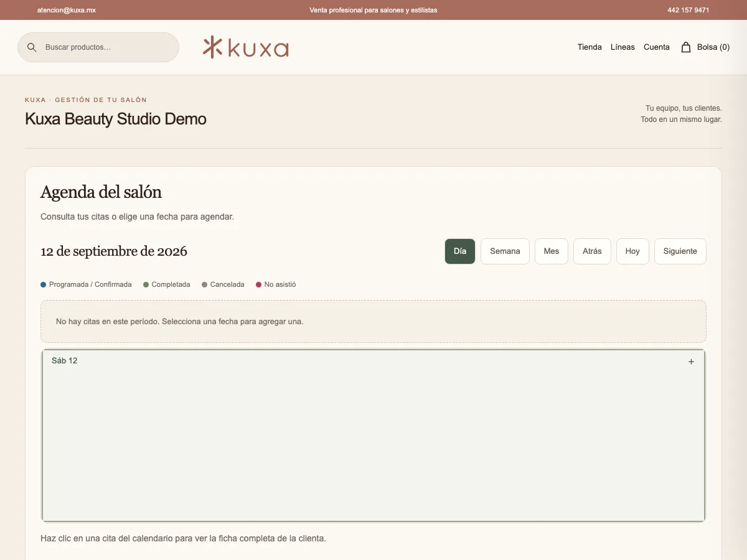
Task: Click blue Programada / Confirmada legend dot
Action: pos(44,284)
